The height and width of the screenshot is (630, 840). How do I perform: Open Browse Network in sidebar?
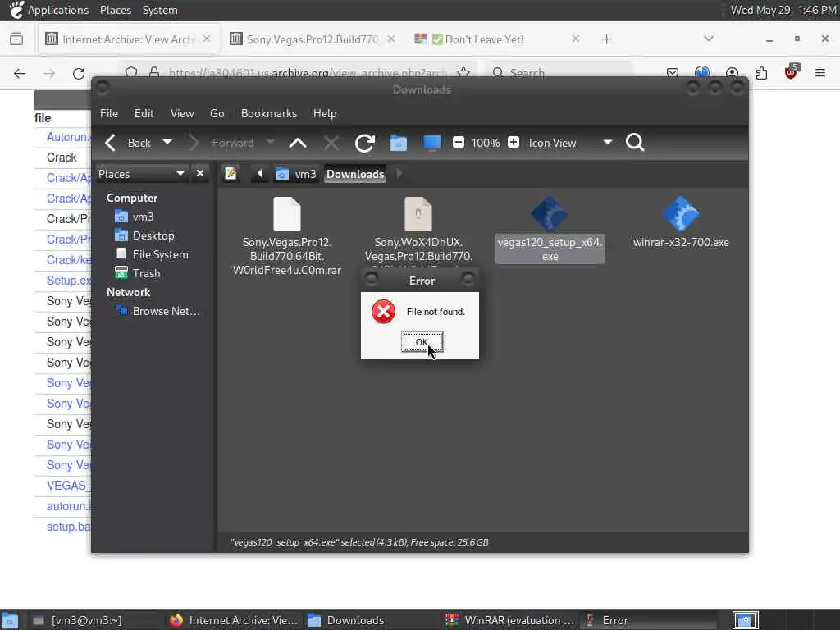pos(157,311)
